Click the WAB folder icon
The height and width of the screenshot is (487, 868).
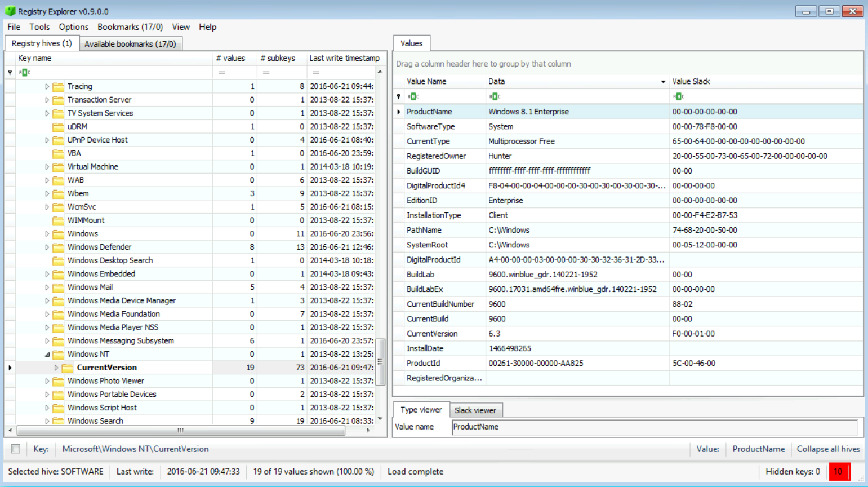[58, 180]
